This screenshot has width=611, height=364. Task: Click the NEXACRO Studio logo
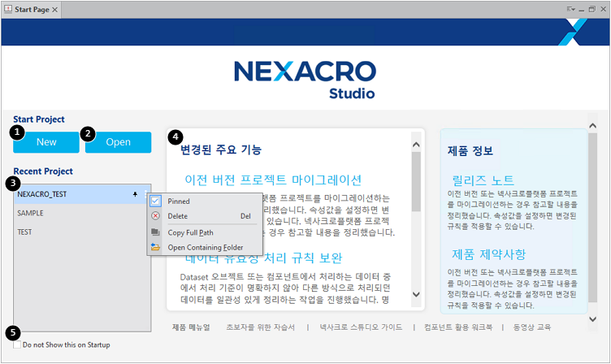pyautogui.click(x=305, y=79)
